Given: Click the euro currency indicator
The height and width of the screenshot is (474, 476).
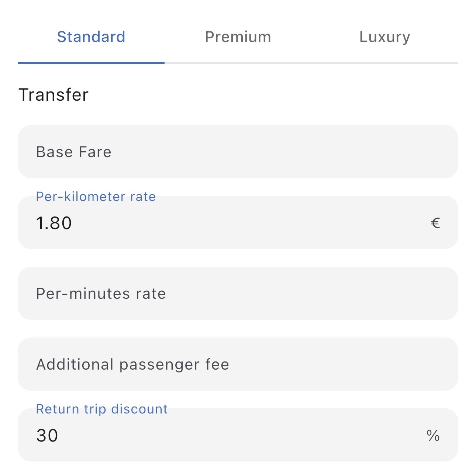Looking at the screenshot, I should 436,223.
